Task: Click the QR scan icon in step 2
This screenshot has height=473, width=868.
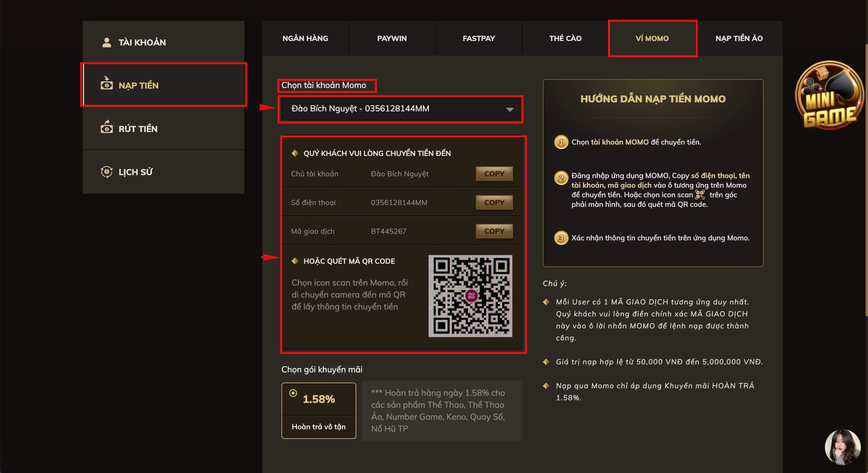Action: point(700,195)
